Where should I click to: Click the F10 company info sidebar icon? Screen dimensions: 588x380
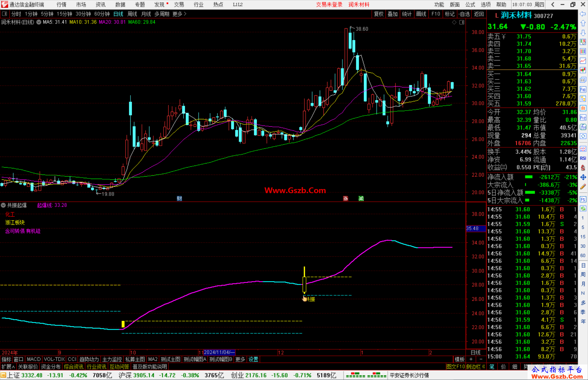[x=583, y=89]
